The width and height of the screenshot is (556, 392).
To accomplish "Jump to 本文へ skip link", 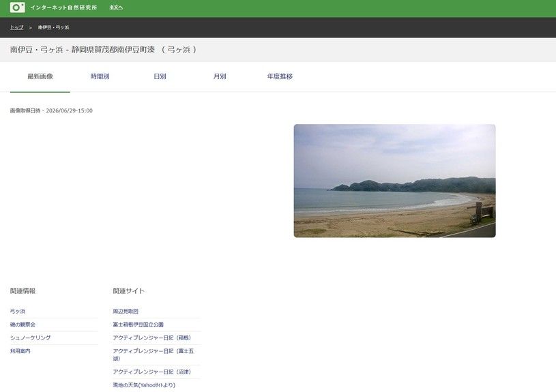I will [116, 7].
